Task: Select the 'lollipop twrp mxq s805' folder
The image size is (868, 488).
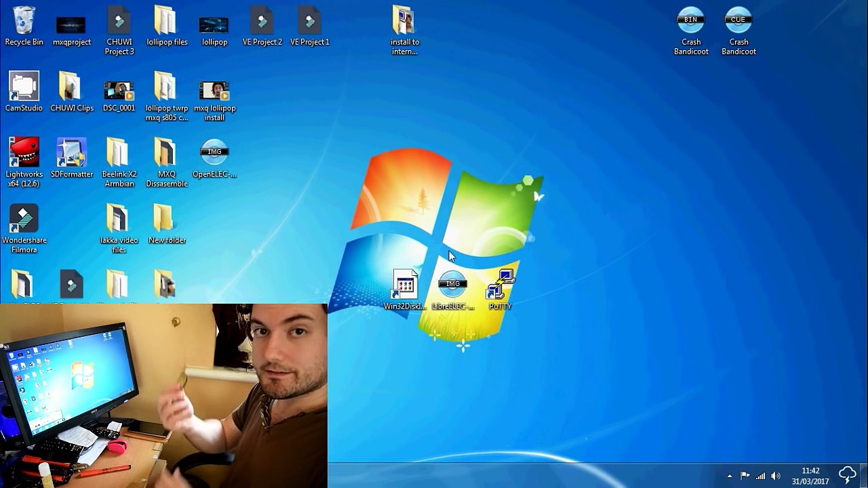Action: pyautogui.click(x=167, y=96)
